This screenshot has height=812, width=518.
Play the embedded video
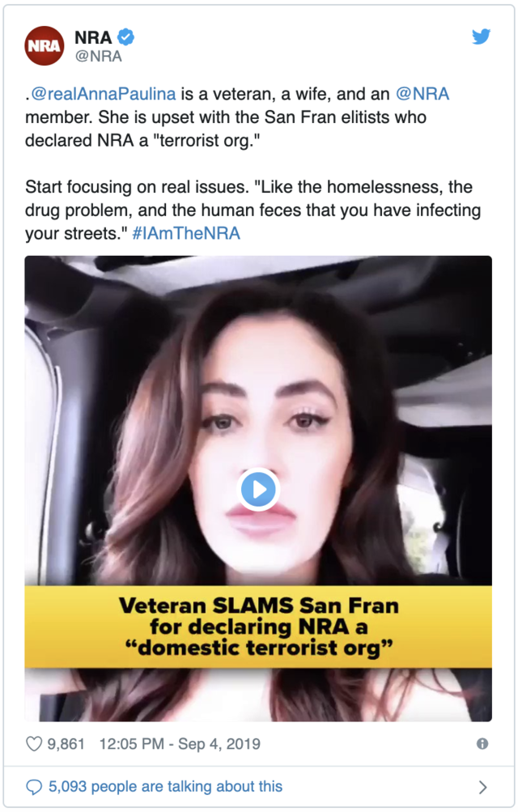click(258, 489)
